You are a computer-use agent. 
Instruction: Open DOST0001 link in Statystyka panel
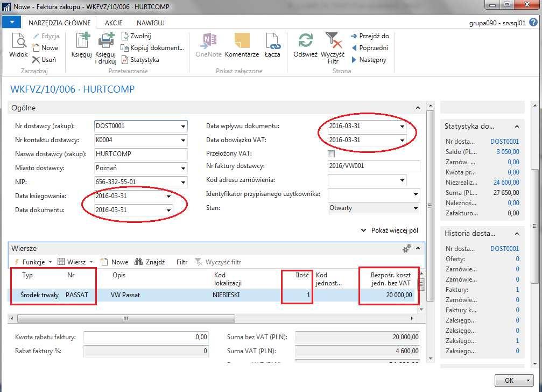pyautogui.click(x=504, y=142)
